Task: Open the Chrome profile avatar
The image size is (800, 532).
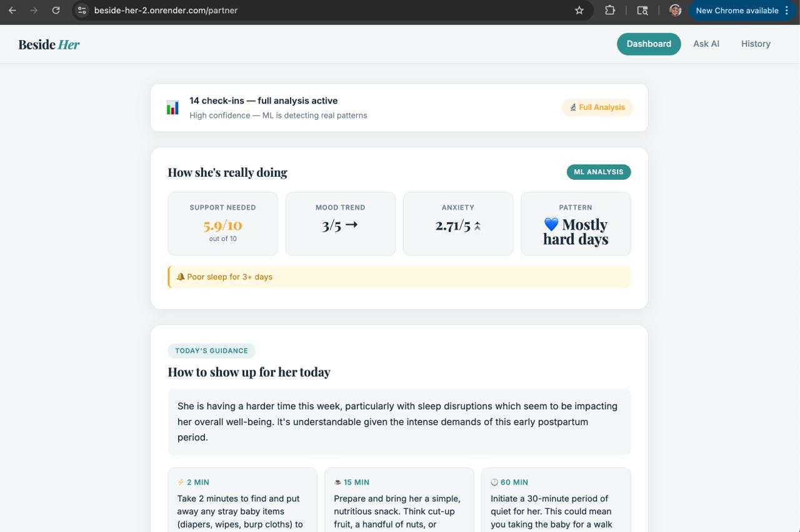Action: [x=675, y=10]
